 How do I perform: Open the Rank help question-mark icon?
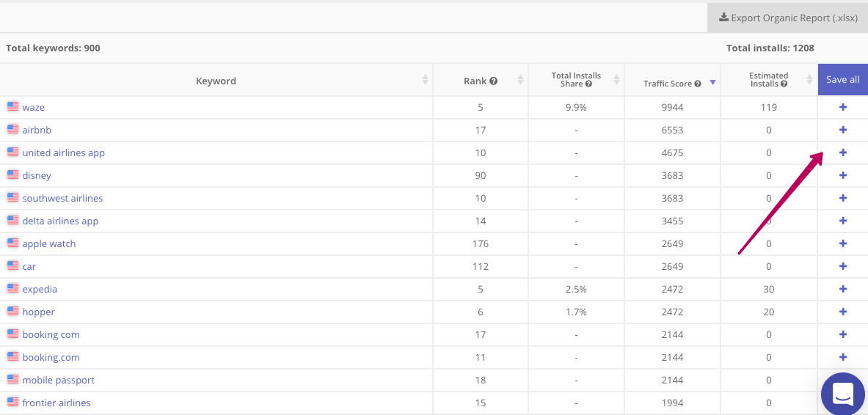[493, 81]
